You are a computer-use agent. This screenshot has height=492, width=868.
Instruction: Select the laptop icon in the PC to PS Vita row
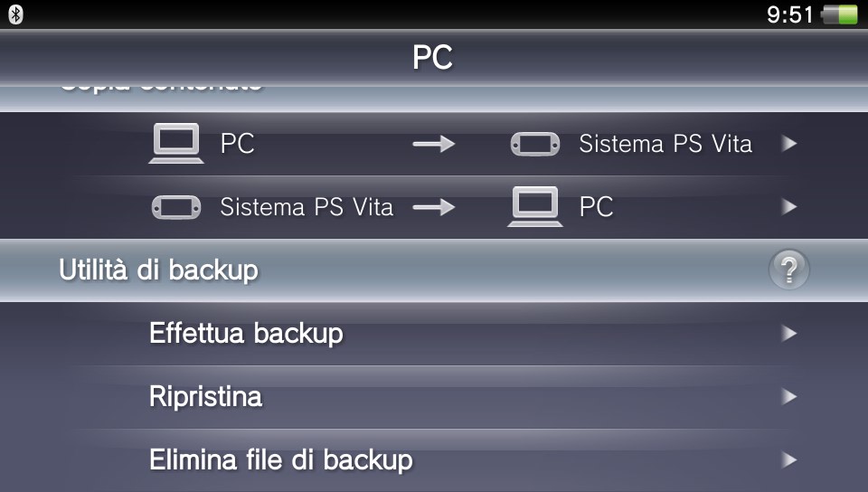pos(176,143)
